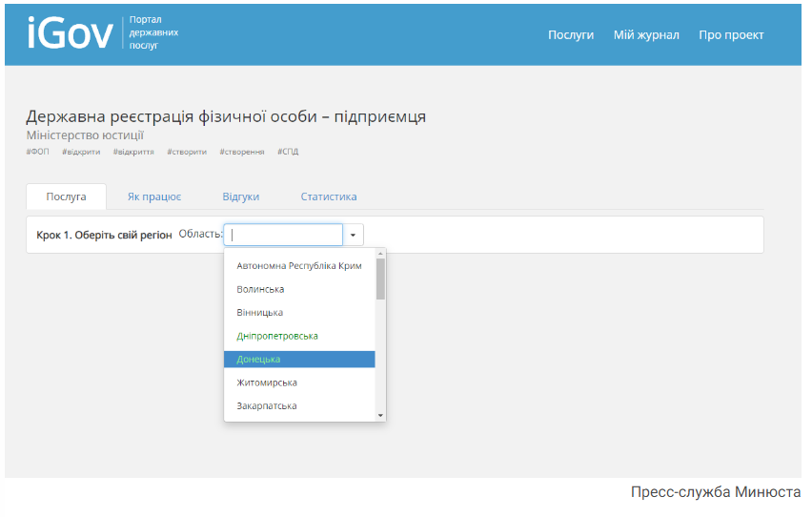This screenshot has width=812, height=517.
Task: Open the Відгуки tab
Action: tap(240, 196)
